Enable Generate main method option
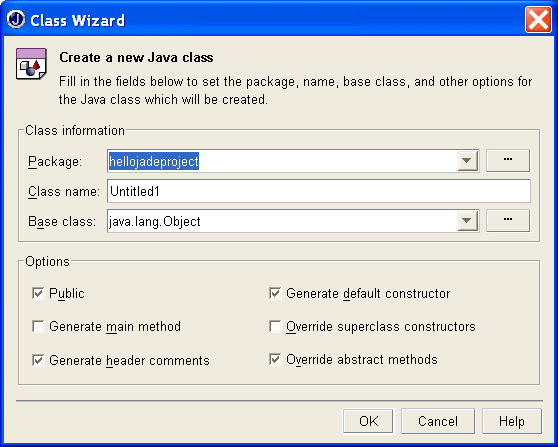The image size is (558, 447). coord(38,326)
